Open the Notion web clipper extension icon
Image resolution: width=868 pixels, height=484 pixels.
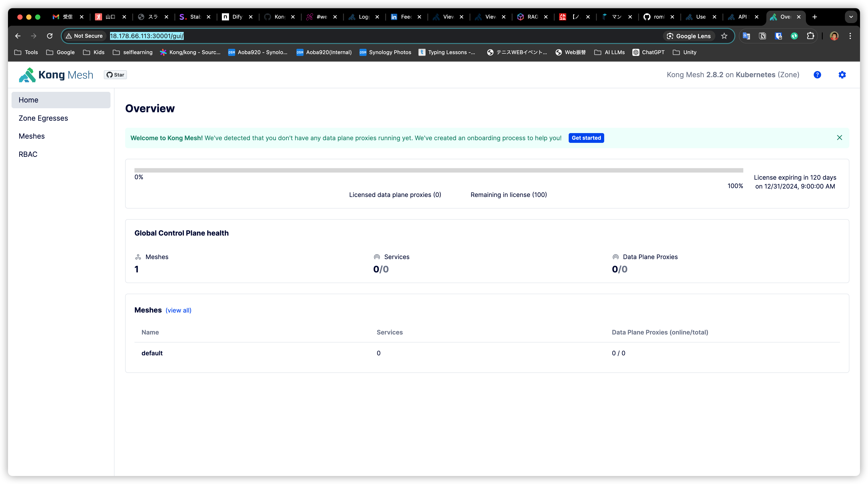point(762,36)
